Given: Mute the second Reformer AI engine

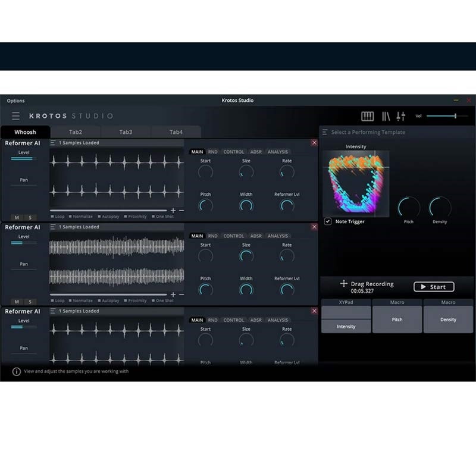Looking at the screenshot, I should (17, 302).
